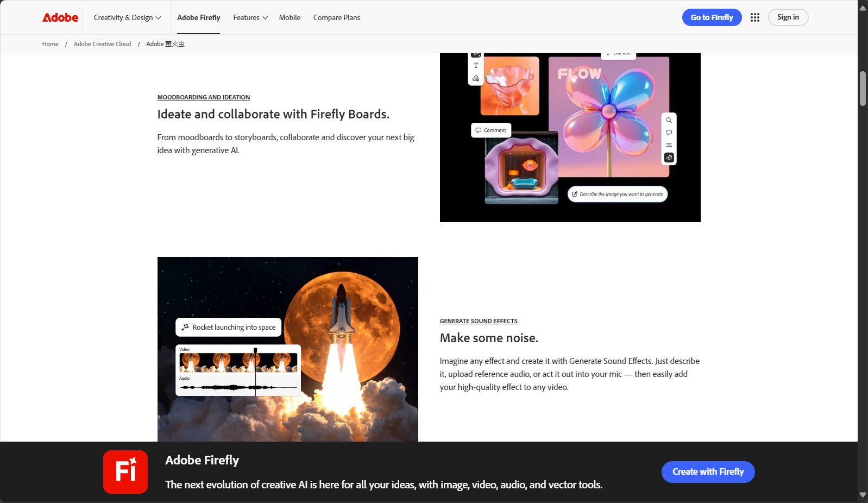The height and width of the screenshot is (503, 868).
Task: Click the shapes tool icon below T
Action: click(x=476, y=78)
